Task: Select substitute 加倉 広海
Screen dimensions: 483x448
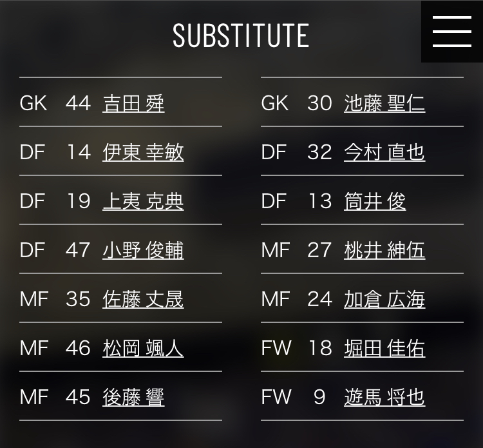Action: [384, 299]
